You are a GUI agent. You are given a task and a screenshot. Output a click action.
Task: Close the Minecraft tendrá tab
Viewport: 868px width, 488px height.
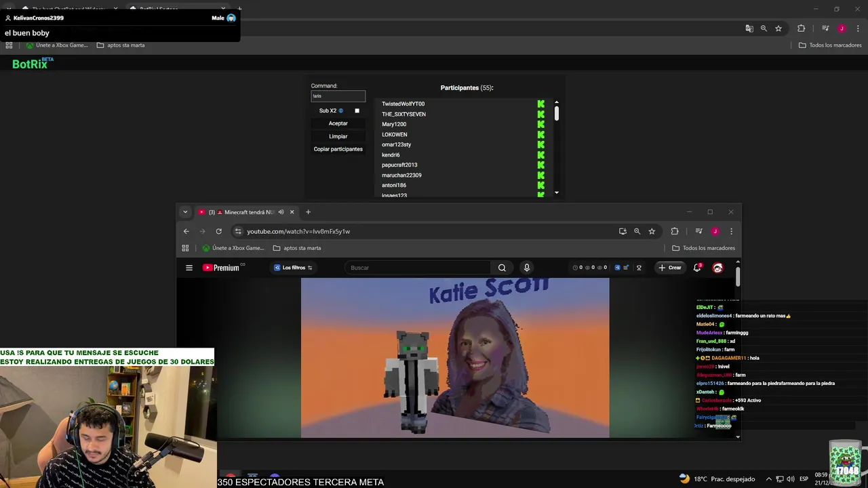coord(292,212)
